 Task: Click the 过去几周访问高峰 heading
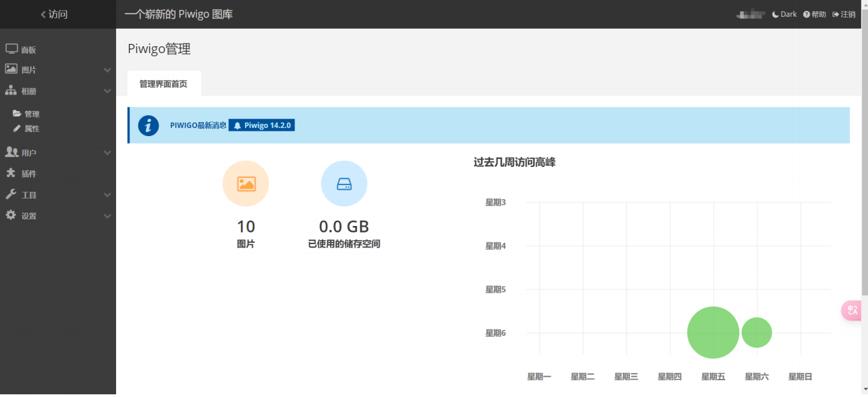click(514, 162)
